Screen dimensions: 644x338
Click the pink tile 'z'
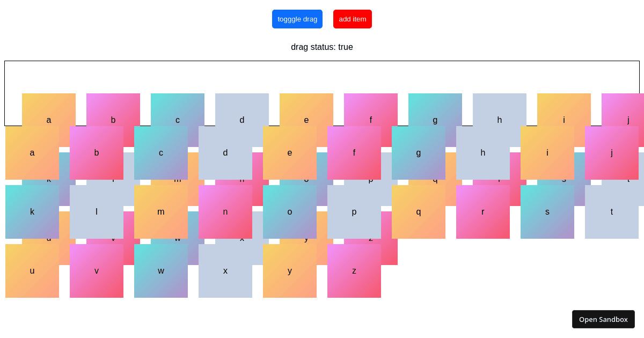[x=354, y=271]
